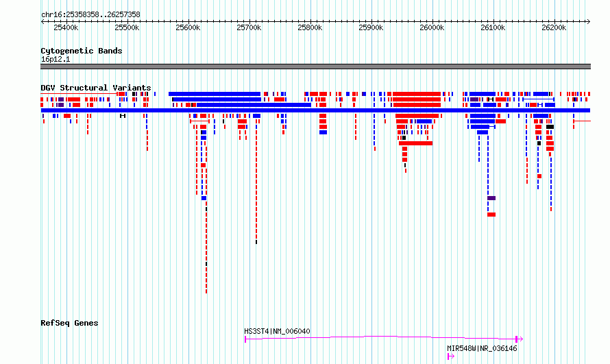610x364 pixels.
Task: Open the DGV Structural Variants track title
Action: (x=96, y=88)
